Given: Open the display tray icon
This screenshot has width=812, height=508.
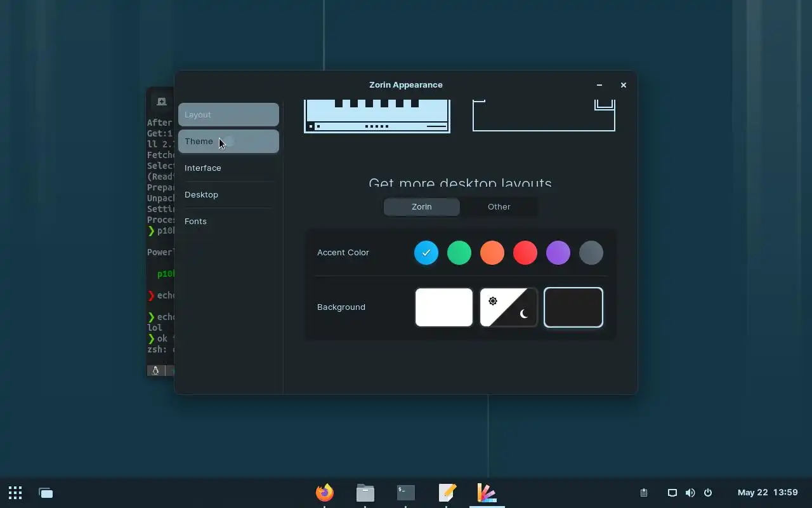Looking at the screenshot, I should coord(672,493).
